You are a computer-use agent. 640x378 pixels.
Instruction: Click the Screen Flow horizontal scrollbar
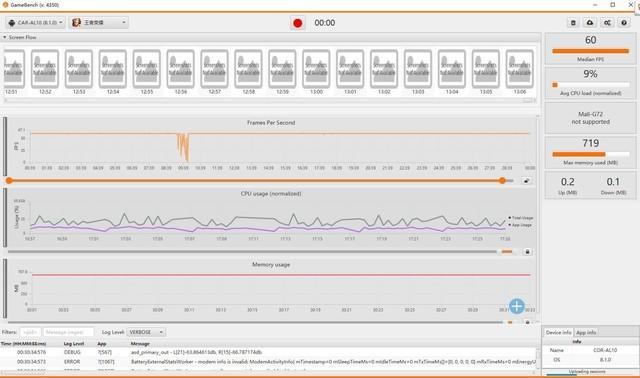point(270,100)
